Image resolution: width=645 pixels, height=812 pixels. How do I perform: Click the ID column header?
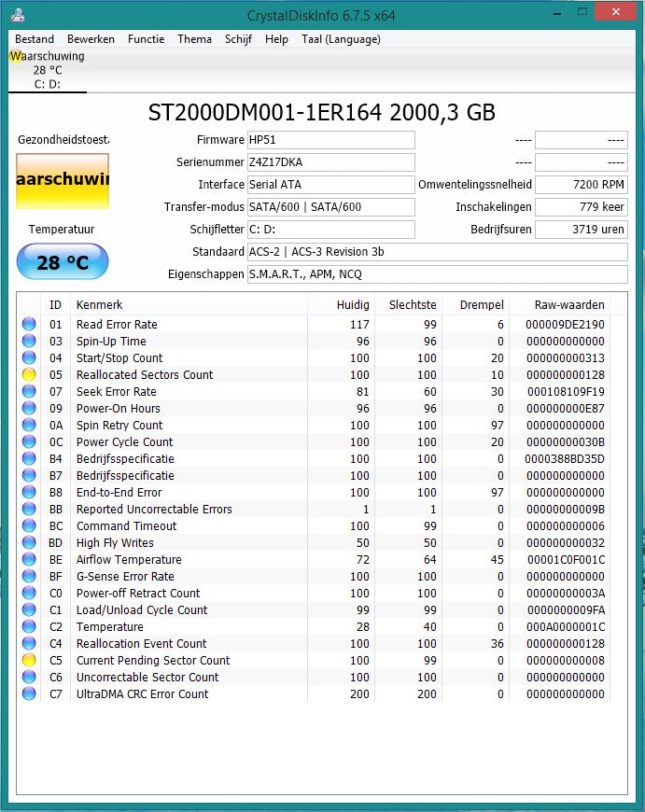[55, 305]
